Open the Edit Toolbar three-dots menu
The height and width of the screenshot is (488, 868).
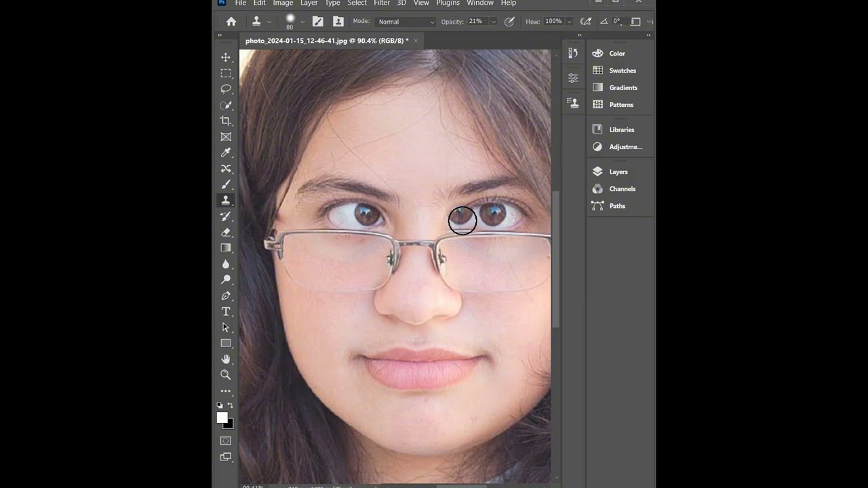(x=226, y=391)
